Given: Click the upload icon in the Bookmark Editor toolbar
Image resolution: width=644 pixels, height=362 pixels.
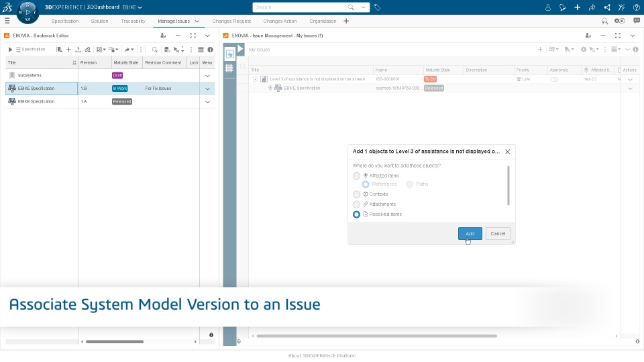Looking at the screenshot, I should coord(78,50).
